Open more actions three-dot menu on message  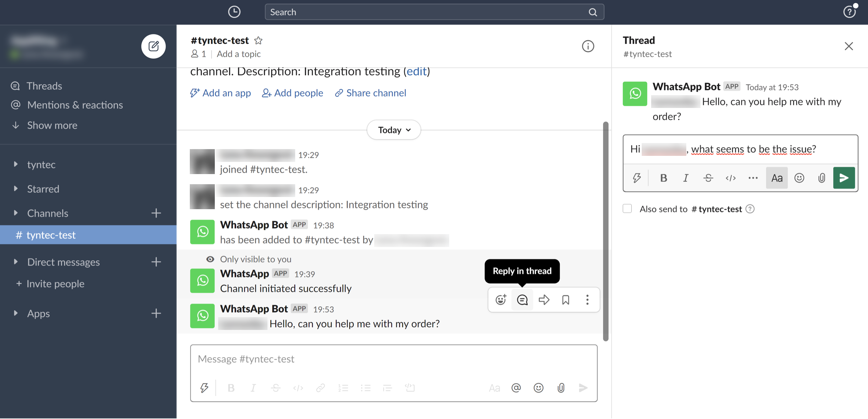coord(587,300)
